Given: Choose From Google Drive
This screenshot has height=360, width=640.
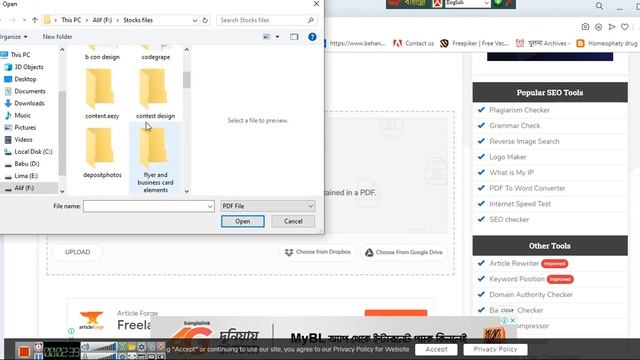Looking at the screenshot, I should 404,252.
